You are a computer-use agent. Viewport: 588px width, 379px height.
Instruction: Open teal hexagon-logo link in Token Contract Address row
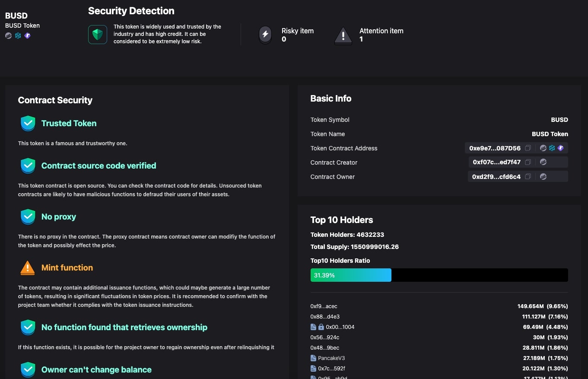[x=552, y=148]
